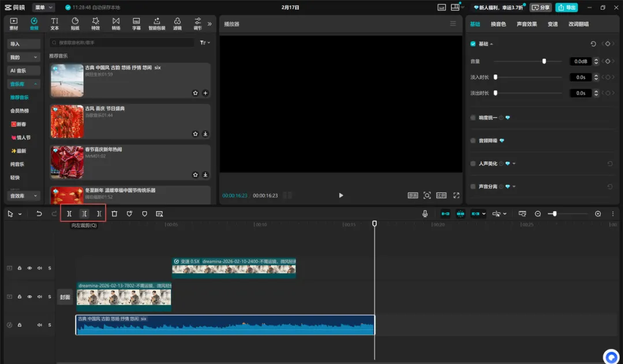This screenshot has width=623, height=364.
Task: Click the 封面 cover button
Action: coord(65,297)
